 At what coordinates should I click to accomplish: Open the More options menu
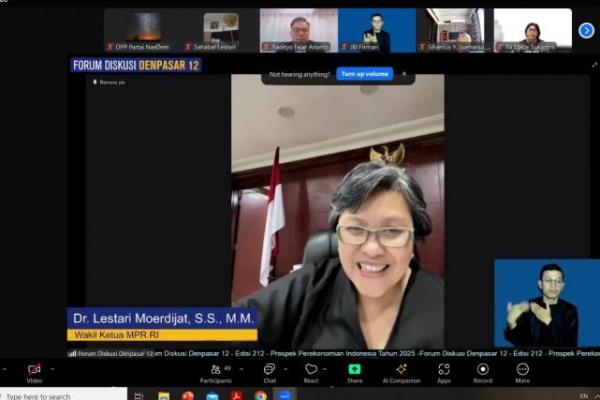522,373
